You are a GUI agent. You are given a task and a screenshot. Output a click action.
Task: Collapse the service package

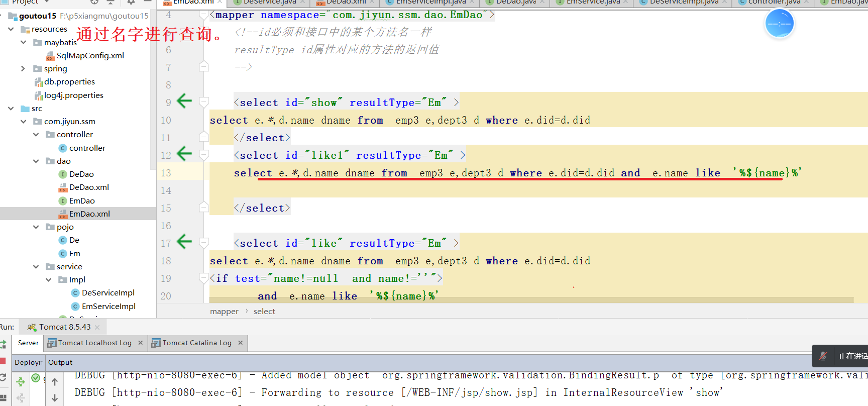(36, 266)
